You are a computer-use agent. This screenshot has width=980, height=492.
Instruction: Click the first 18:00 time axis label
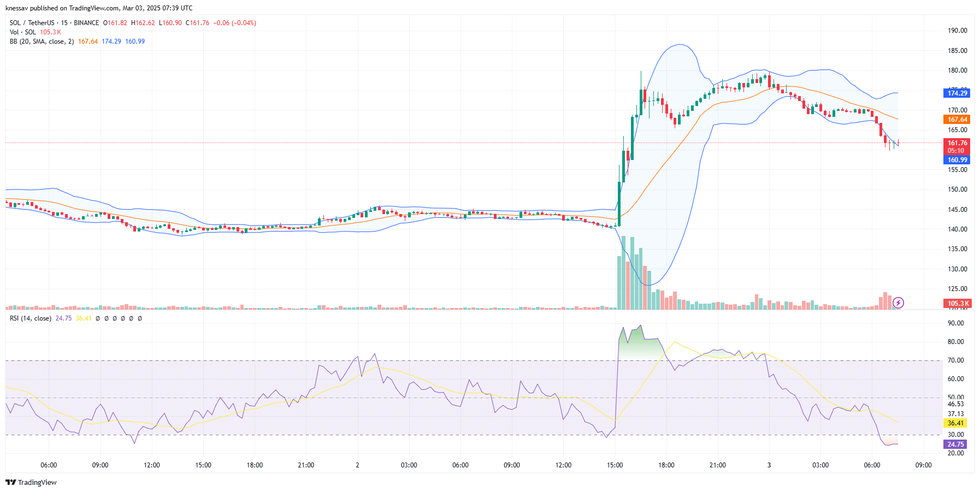click(x=255, y=465)
